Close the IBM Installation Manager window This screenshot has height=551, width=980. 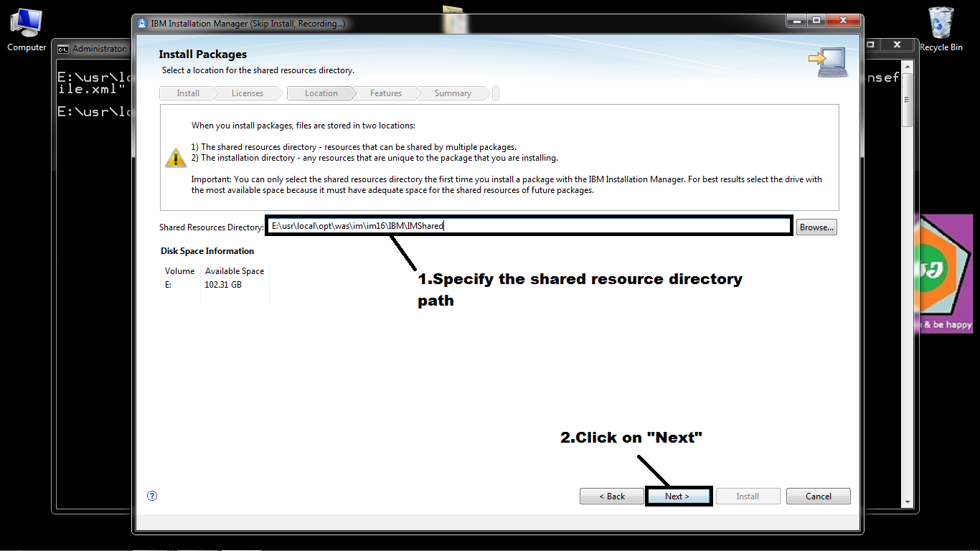click(842, 21)
